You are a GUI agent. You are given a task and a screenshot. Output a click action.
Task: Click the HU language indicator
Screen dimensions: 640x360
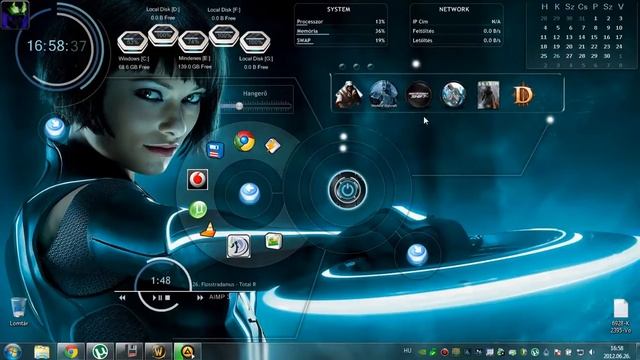point(407,351)
